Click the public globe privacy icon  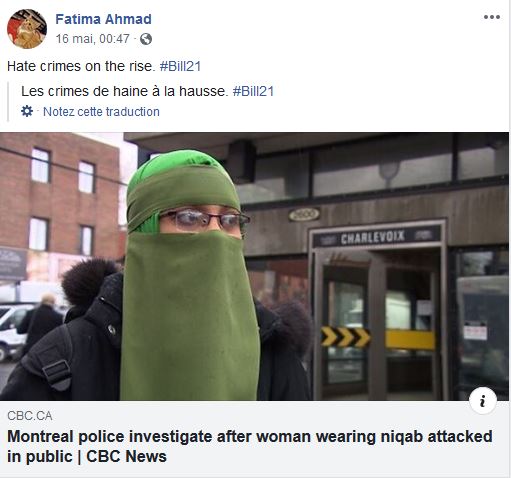tap(146, 39)
